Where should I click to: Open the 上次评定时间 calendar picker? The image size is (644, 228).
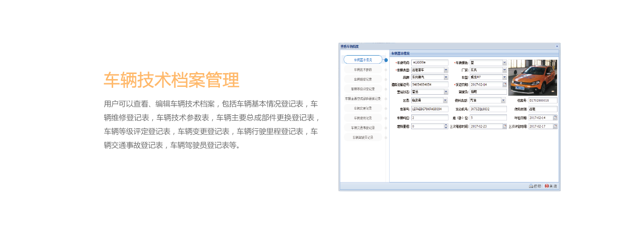tap(555, 126)
